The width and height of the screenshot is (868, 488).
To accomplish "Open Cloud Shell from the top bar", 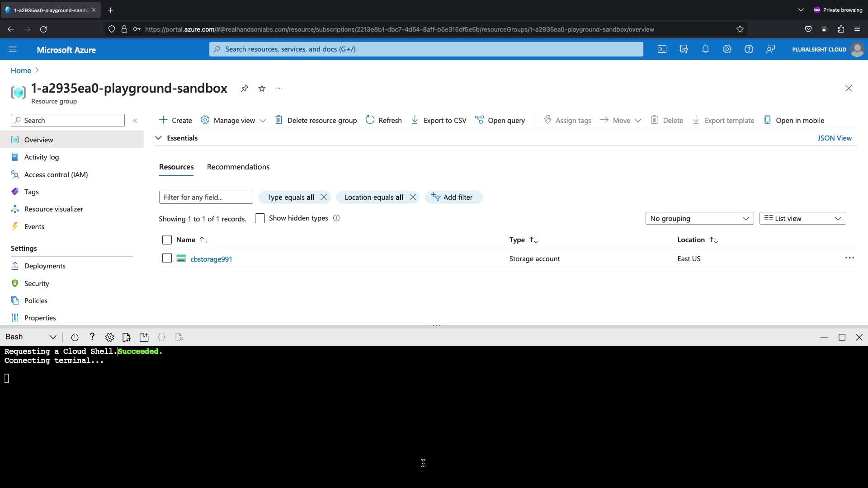I will point(662,49).
